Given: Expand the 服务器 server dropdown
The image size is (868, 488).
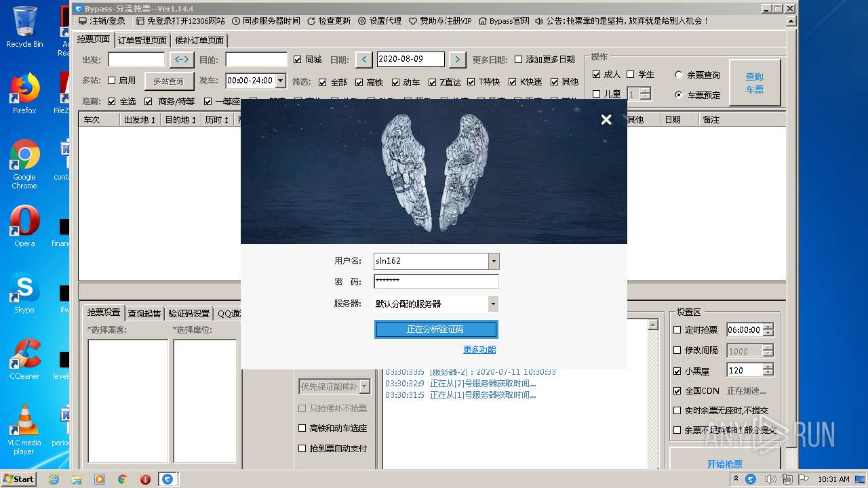Looking at the screenshot, I should point(494,304).
